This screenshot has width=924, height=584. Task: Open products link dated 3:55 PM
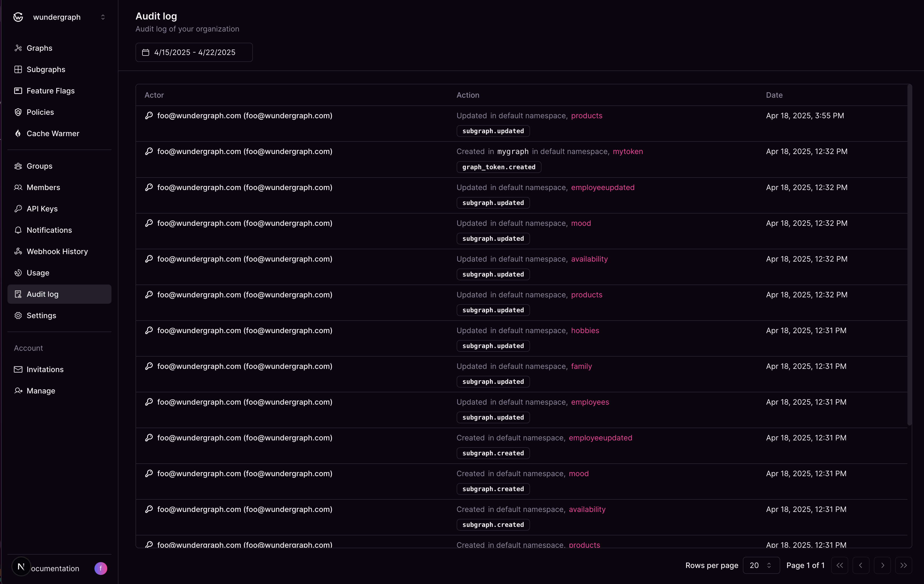(586, 116)
